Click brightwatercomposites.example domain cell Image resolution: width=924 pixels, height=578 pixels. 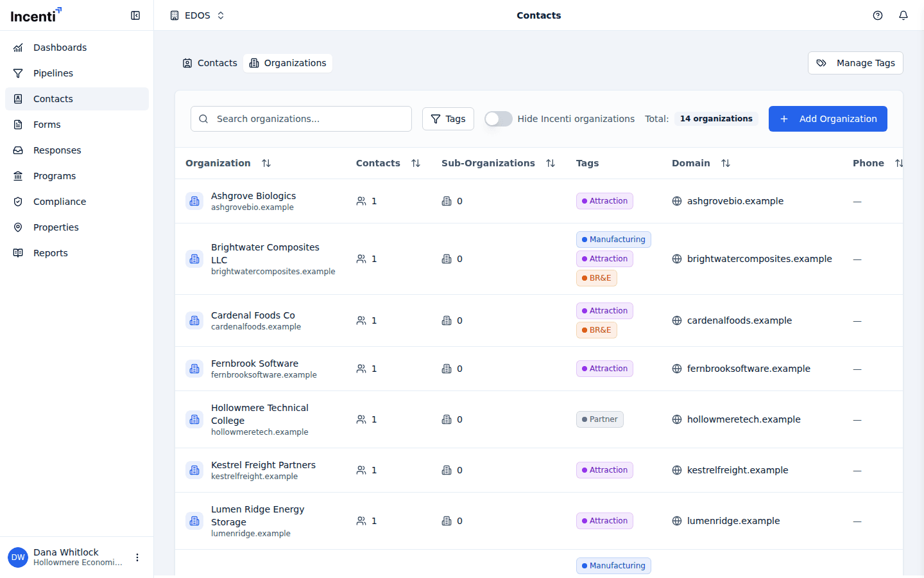[x=752, y=259]
